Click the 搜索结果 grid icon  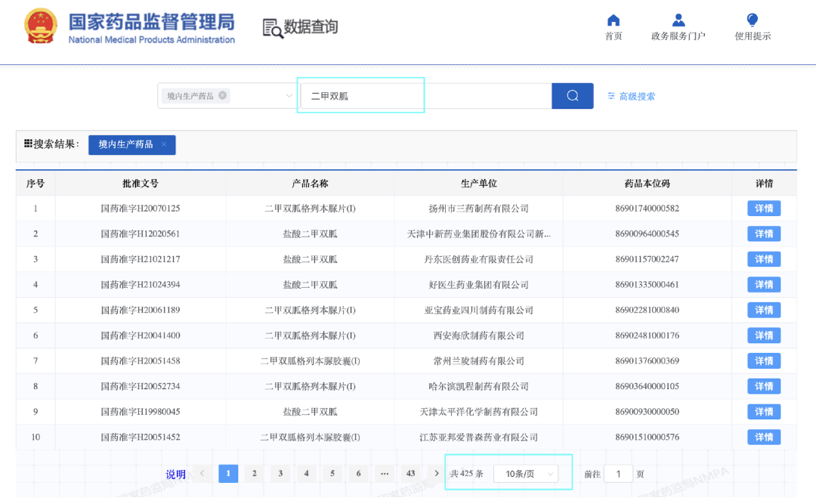28,143
